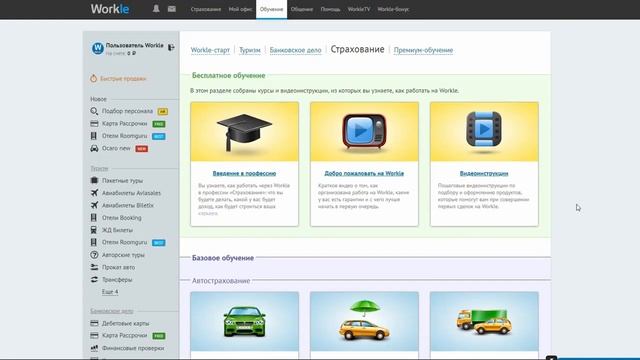Screen dimensions: 640x360
Task: Open ЖД билеты sidebar link
Action: (x=117, y=230)
